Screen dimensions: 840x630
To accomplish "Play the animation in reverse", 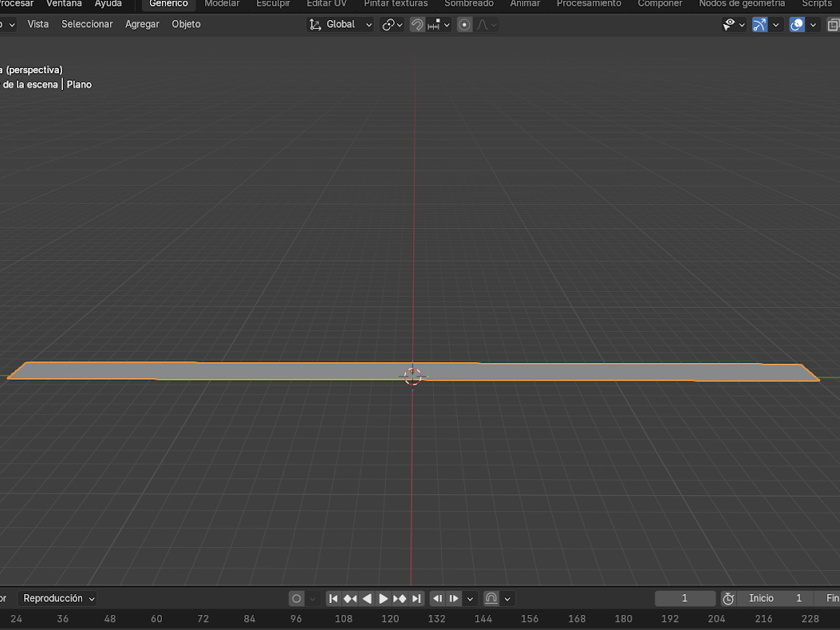I will 367,599.
